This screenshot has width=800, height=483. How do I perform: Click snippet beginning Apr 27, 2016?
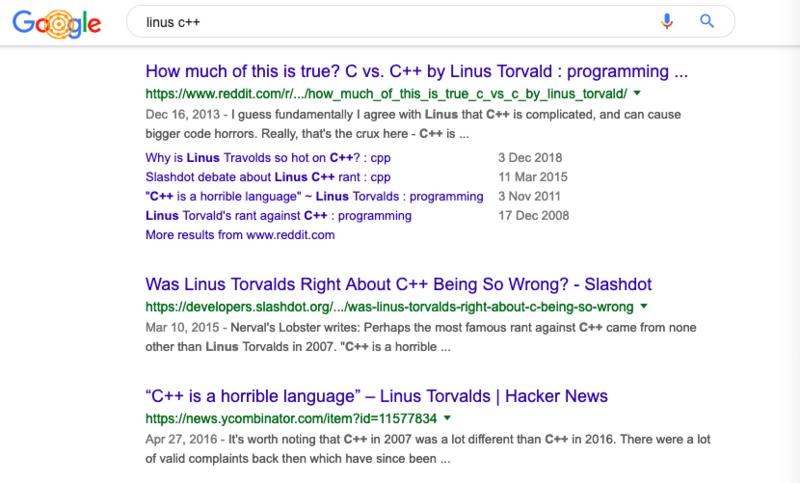click(x=428, y=449)
